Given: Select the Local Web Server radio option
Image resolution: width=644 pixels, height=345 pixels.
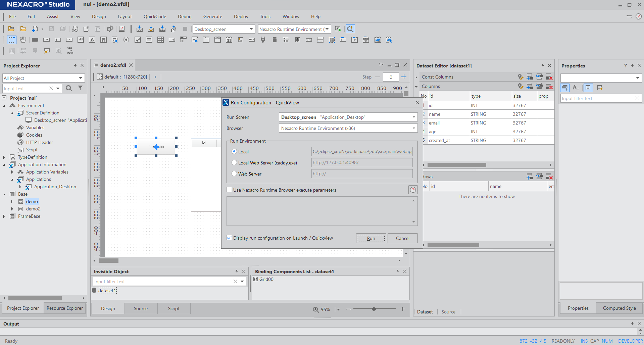Looking at the screenshot, I should [234, 163].
